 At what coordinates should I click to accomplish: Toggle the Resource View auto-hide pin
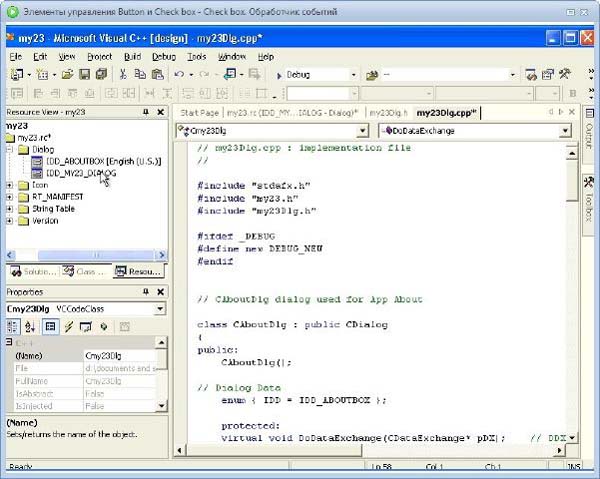click(146, 113)
